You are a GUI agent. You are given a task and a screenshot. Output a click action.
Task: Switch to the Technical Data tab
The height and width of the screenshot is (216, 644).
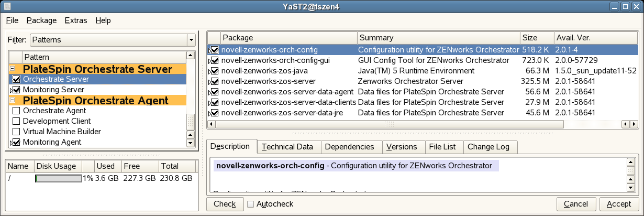[x=287, y=147]
